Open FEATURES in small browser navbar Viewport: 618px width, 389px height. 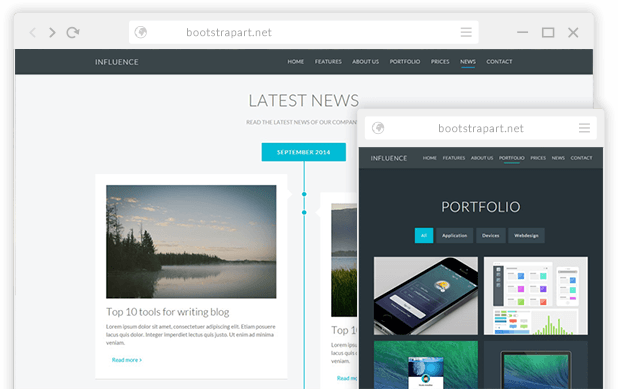point(454,158)
